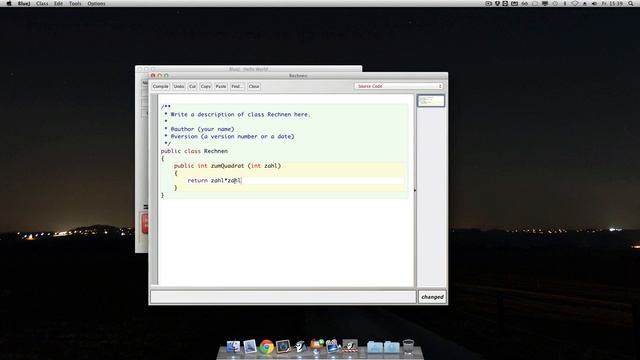Open the Find... dialog
Screen dimensions: 640x360
(237, 87)
